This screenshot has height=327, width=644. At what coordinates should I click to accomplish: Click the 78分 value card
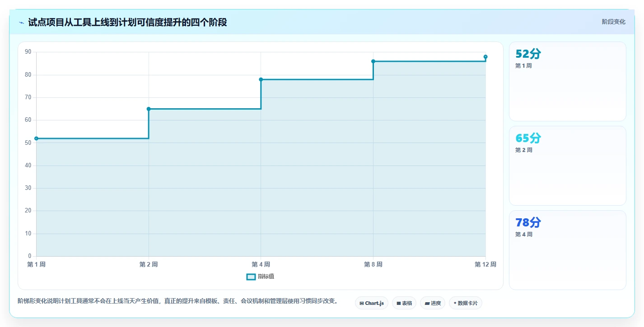567,250
